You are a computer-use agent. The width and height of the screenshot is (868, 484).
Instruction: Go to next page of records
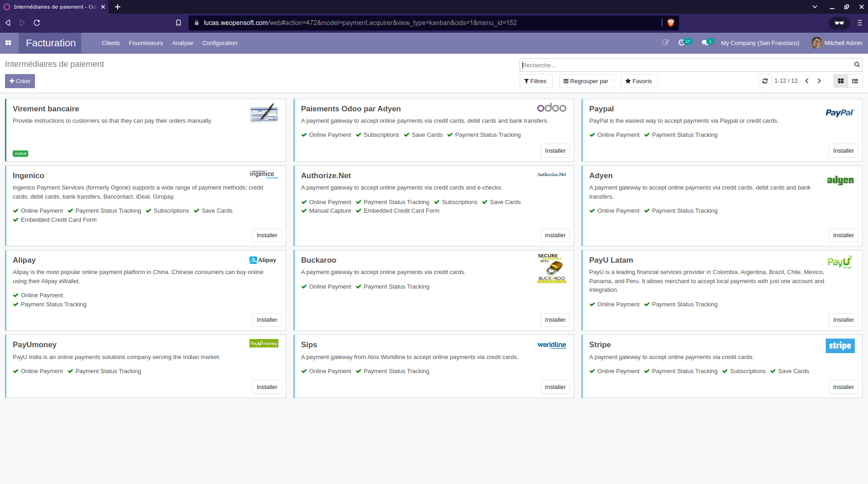(x=819, y=81)
